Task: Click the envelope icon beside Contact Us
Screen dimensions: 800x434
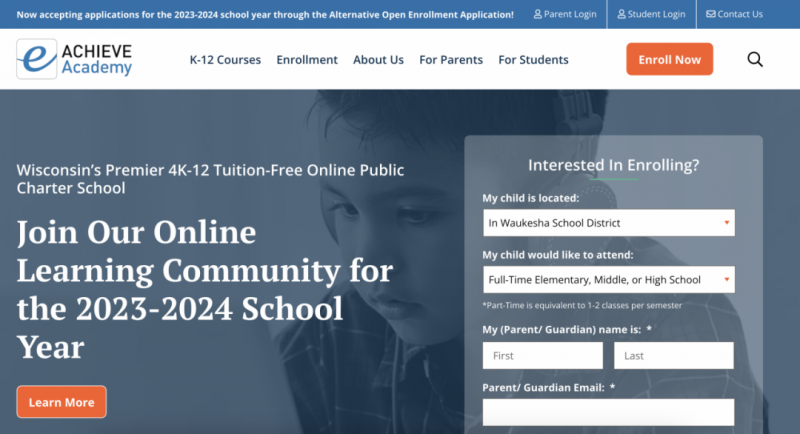Action: (x=711, y=14)
